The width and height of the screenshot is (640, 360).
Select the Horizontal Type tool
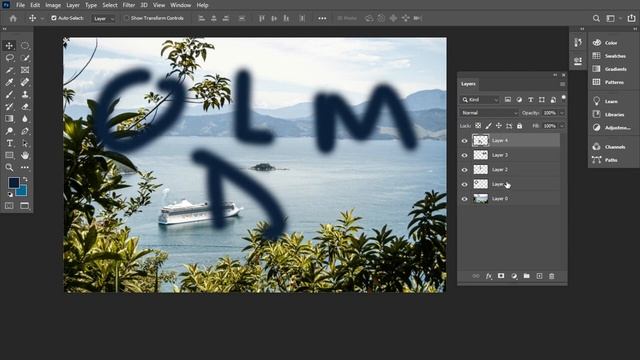pos(9,143)
